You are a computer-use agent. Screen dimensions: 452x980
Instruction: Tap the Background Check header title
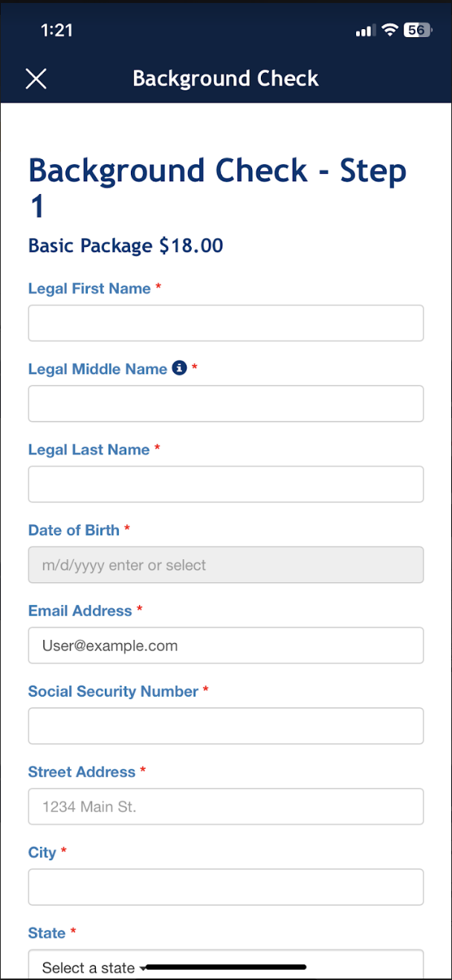(x=225, y=79)
